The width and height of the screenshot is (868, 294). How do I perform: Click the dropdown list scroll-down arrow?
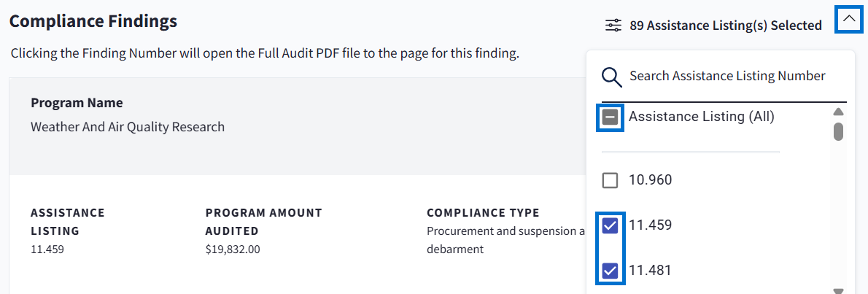coord(838,290)
